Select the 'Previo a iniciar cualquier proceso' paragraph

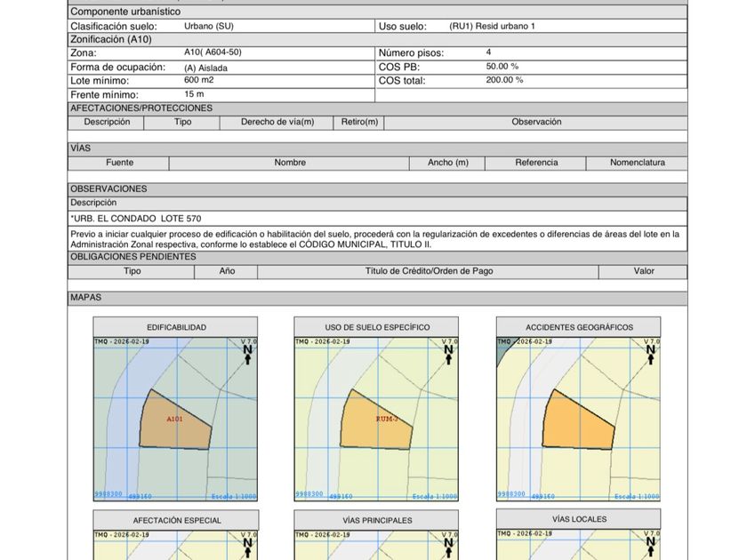coord(375,239)
